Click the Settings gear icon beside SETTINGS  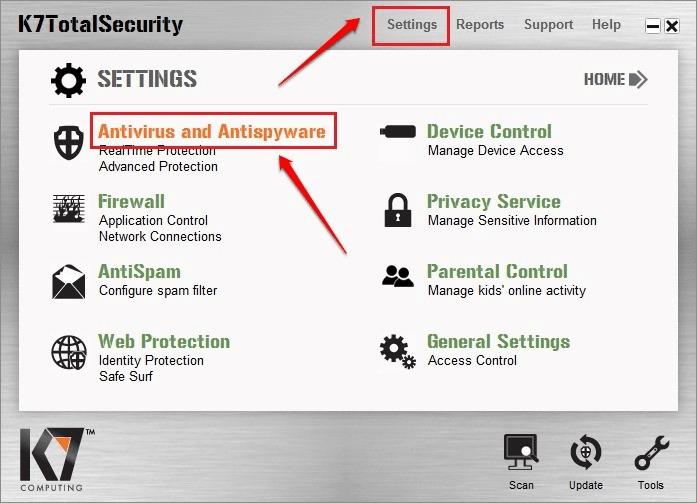68,80
